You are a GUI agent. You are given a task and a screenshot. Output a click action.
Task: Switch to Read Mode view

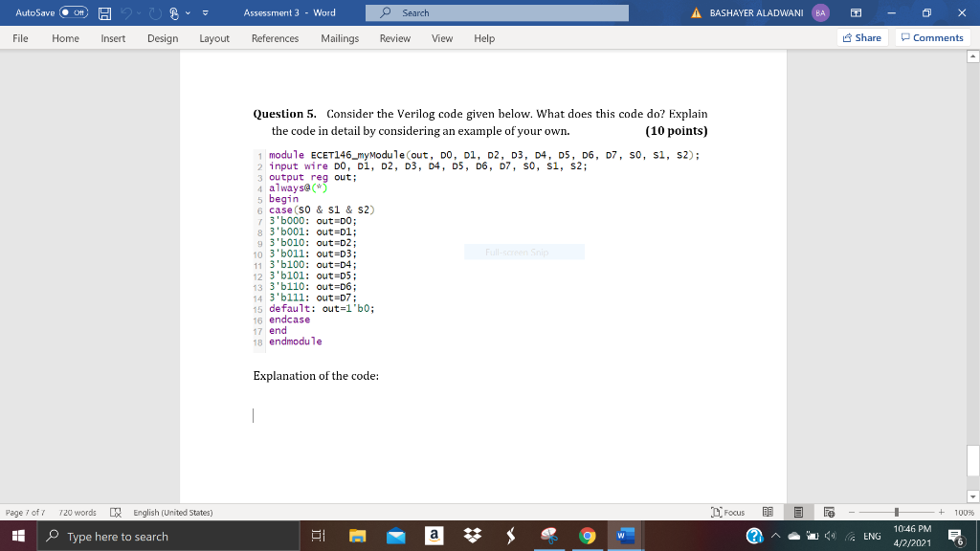[768, 513]
